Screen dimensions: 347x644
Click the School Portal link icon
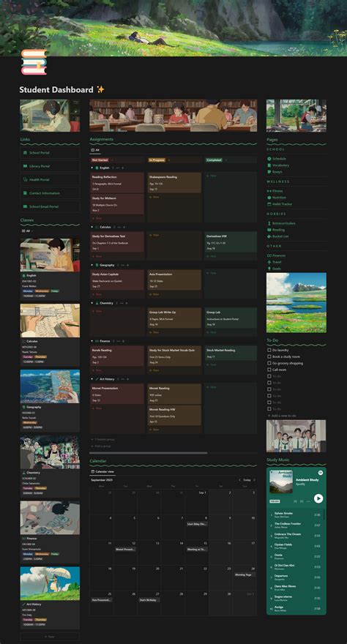[26, 153]
